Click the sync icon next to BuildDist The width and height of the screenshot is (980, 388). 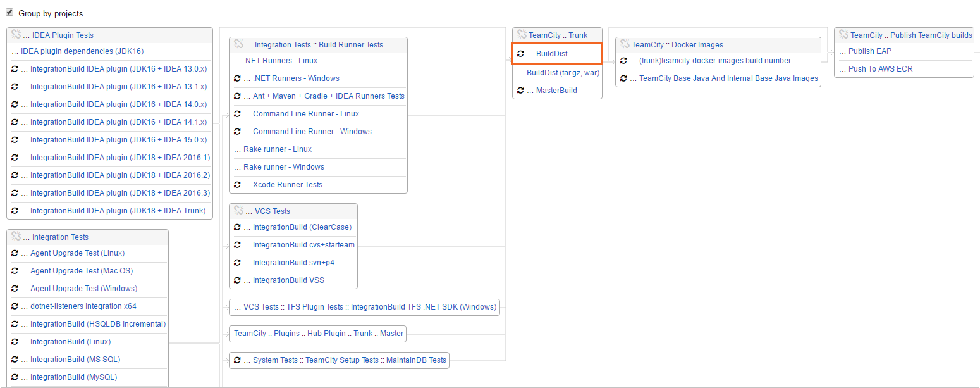click(x=520, y=54)
